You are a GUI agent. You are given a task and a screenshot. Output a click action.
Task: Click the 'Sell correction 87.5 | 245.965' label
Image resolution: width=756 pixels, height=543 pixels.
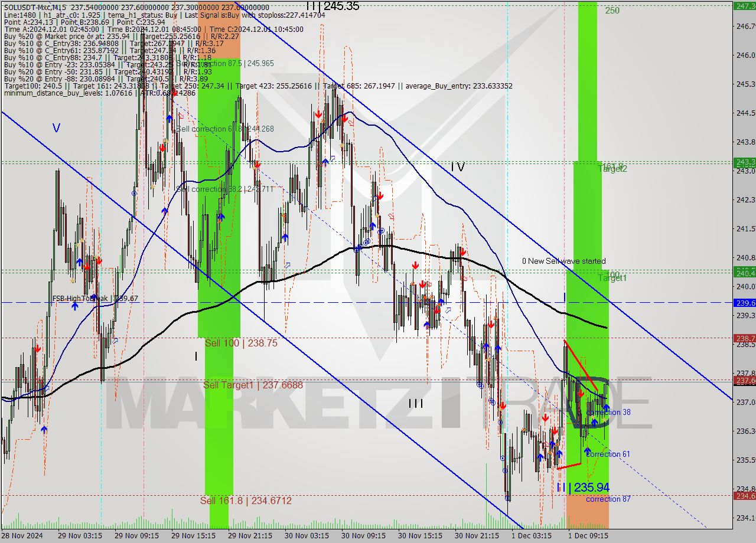(x=225, y=63)
